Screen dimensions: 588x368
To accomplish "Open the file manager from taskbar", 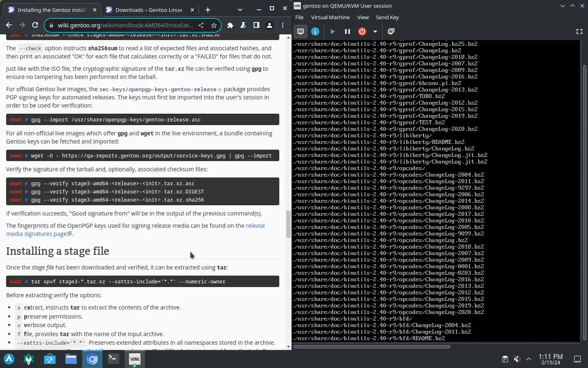I will coord(71,359).
